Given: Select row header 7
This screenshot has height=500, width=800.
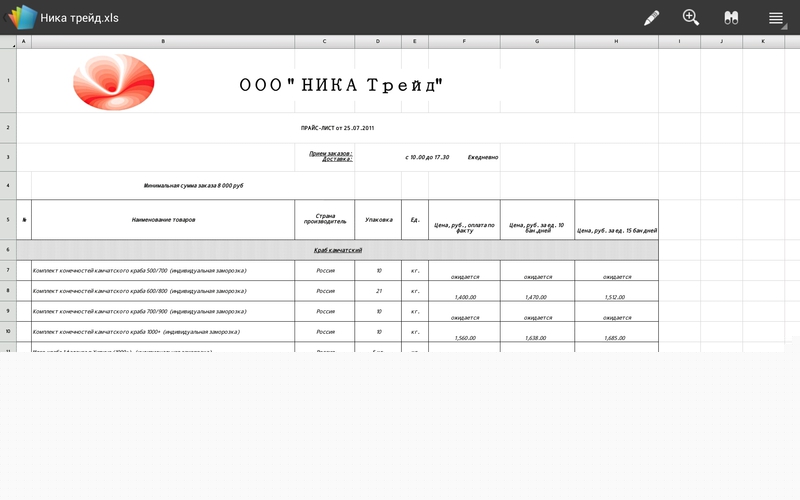Looking at the screenshot, I should coord(8,270).
